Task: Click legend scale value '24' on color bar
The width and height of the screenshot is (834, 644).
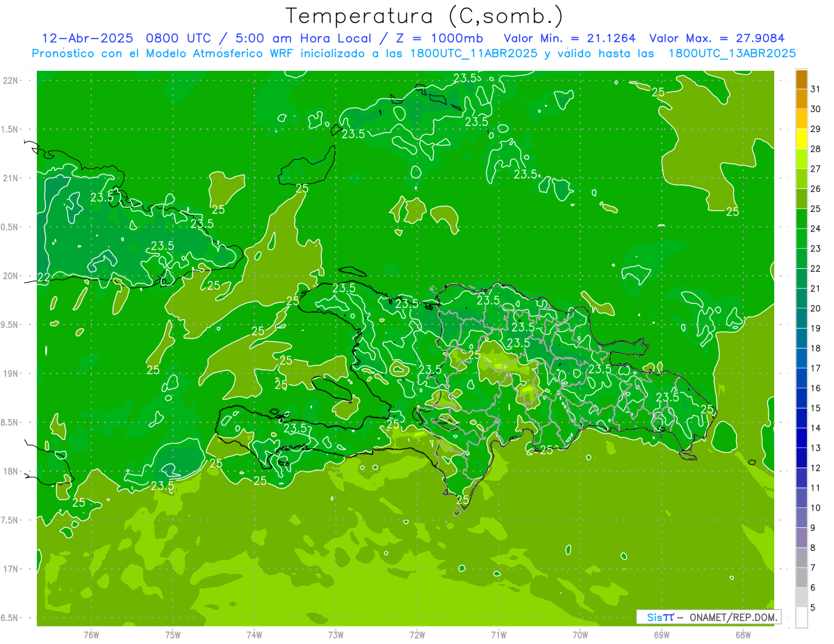Action: pos(816,229)
